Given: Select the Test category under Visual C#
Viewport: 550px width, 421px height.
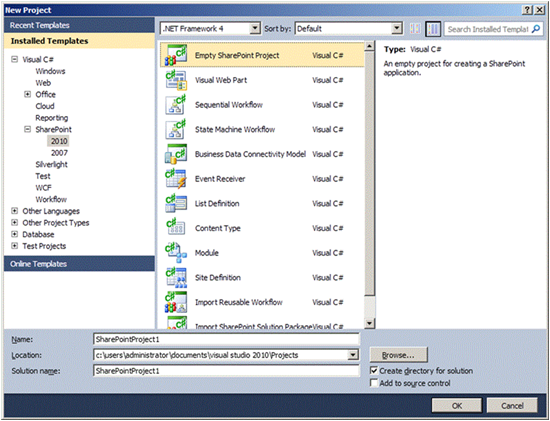Looking at the screenshot, I should (x=43, y=176).
